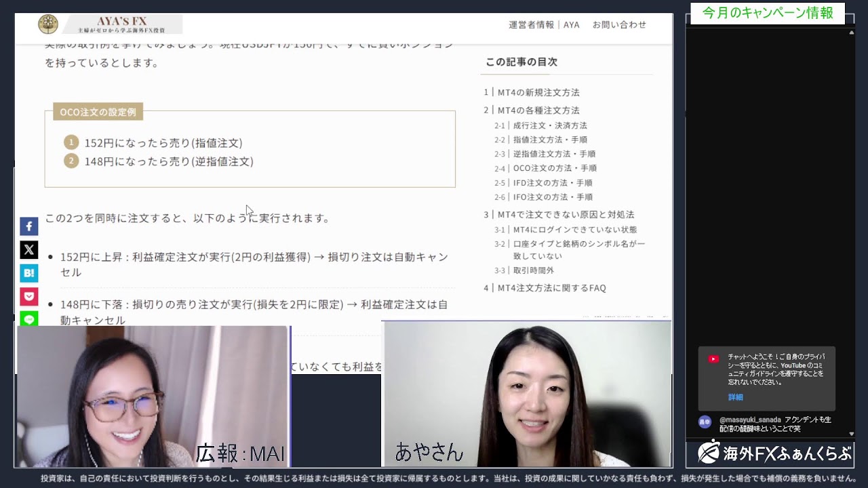This screenshot has height=488, width=868.
Task: Click the Hatena Bookmark share icon
Action: point(28,273)
